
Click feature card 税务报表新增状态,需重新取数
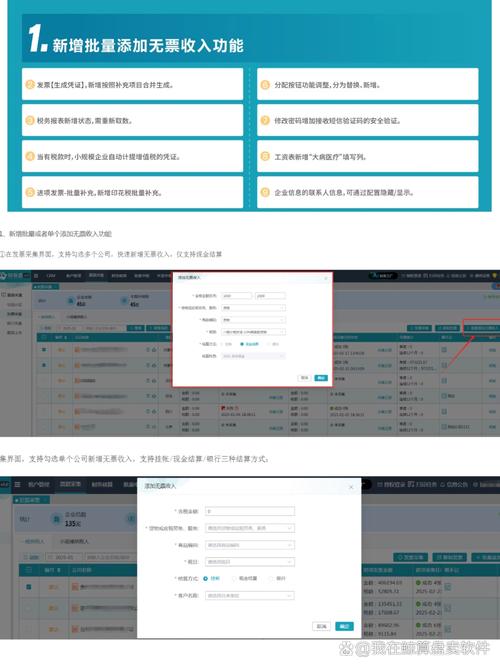[132, 120]
